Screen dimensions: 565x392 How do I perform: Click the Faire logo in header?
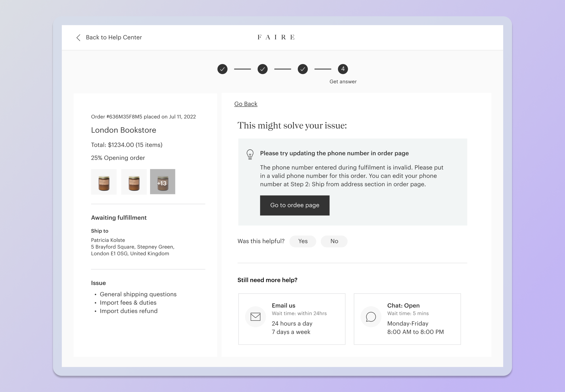276,37
